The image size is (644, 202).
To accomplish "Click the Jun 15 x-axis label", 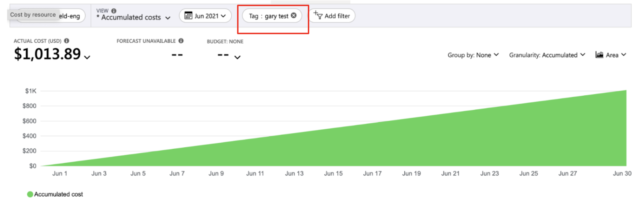I will point(333,173).
